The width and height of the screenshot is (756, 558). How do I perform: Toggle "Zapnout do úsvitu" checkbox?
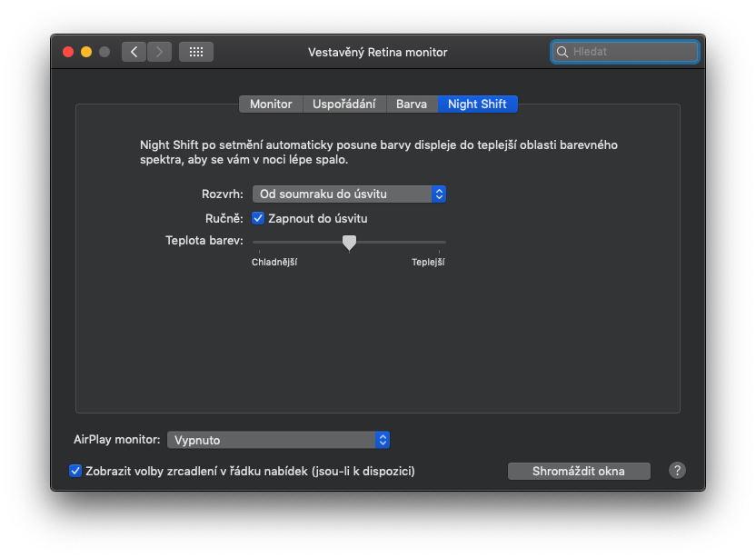pyautogui.click(x=258, y=218)
